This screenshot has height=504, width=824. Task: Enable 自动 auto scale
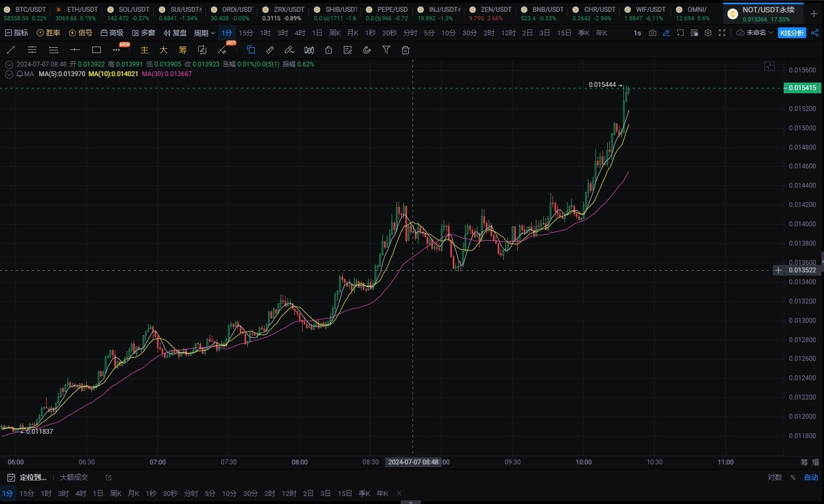click(x=811, y=477)
